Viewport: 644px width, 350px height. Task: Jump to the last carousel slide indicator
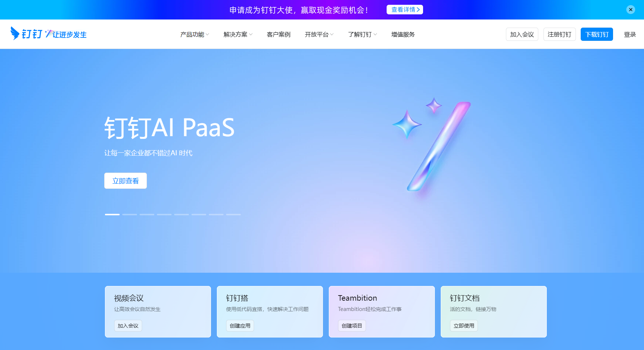pos(233,214)
